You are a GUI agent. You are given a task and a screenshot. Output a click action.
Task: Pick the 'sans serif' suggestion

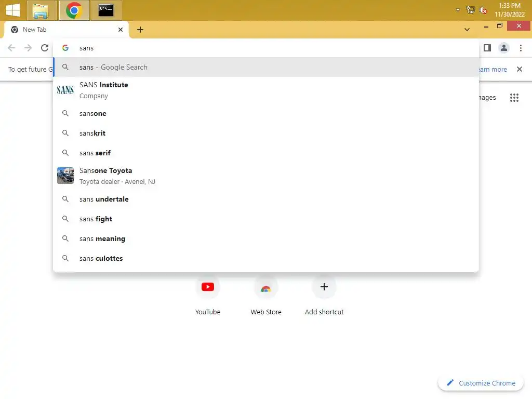pyautogui.click(x=266, y=153)
